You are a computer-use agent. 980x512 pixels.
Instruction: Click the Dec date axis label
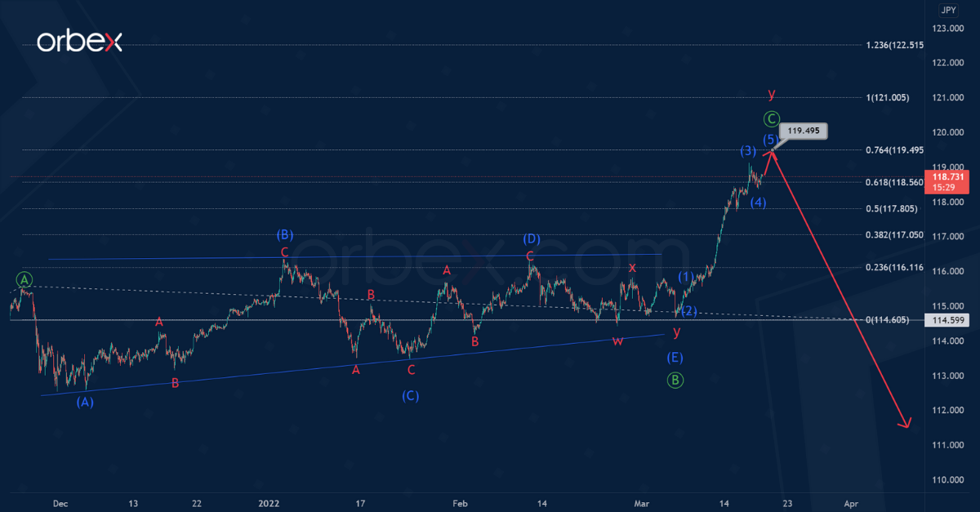pos(60,503)
